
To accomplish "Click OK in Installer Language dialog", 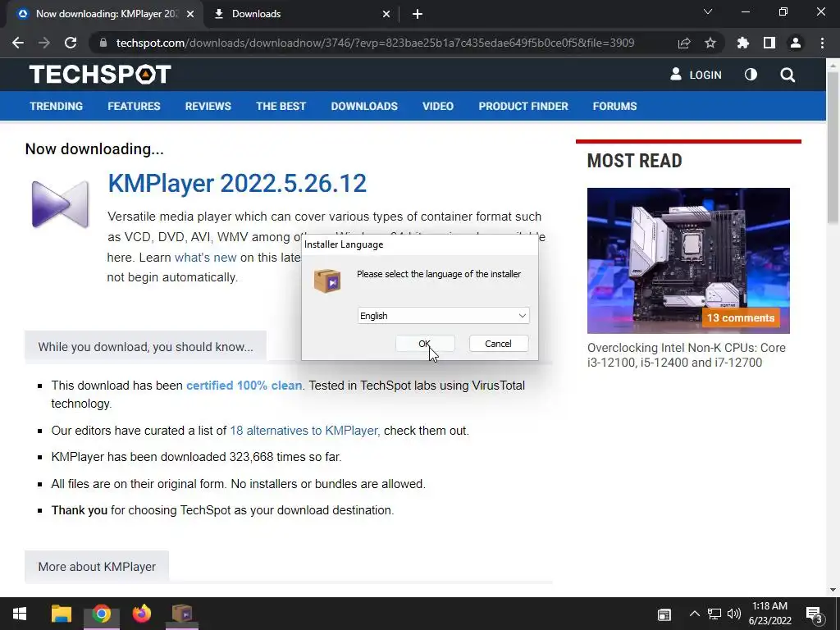I will click(x=425, y=344).
